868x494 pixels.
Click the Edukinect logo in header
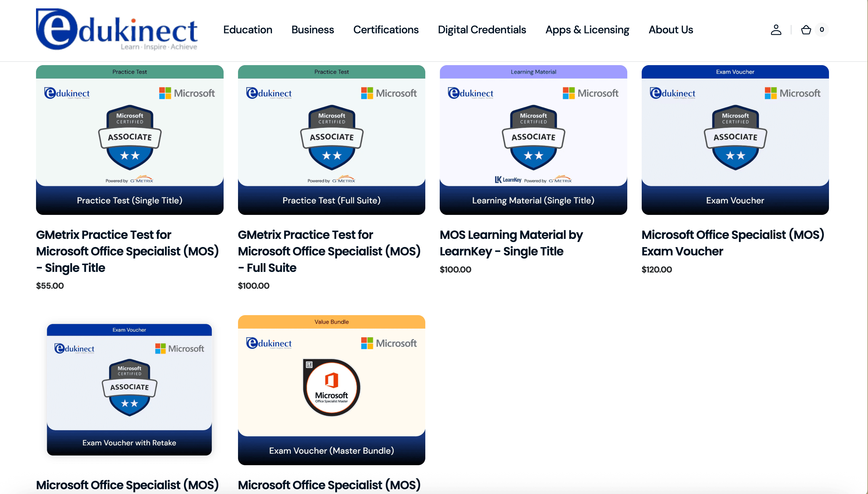[x=117, y=29]
